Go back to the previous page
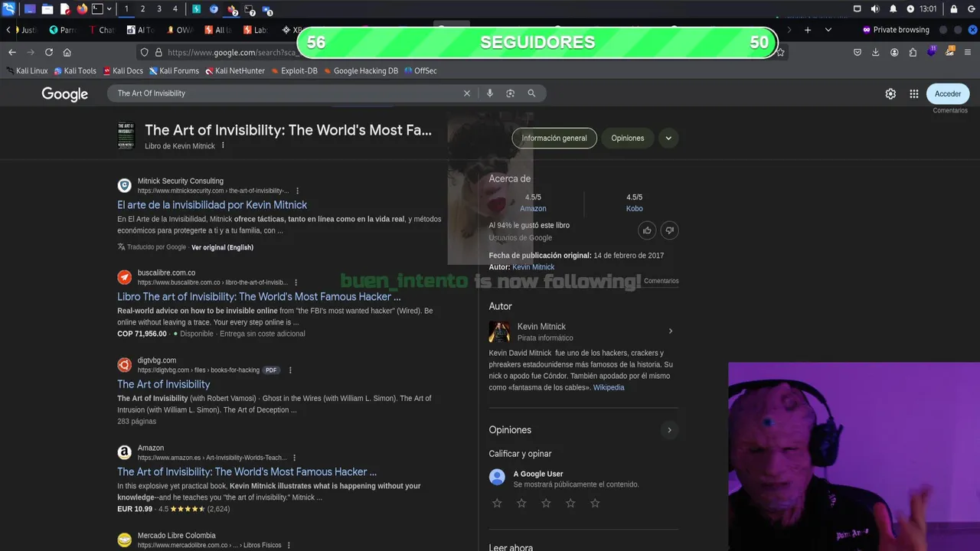 [12, 52]
